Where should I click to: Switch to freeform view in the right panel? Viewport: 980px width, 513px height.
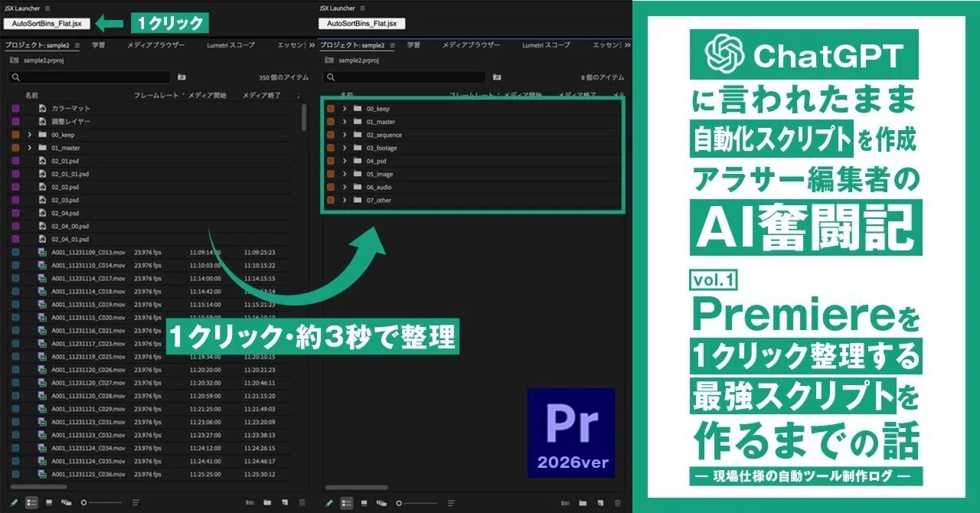click(381, 502)
